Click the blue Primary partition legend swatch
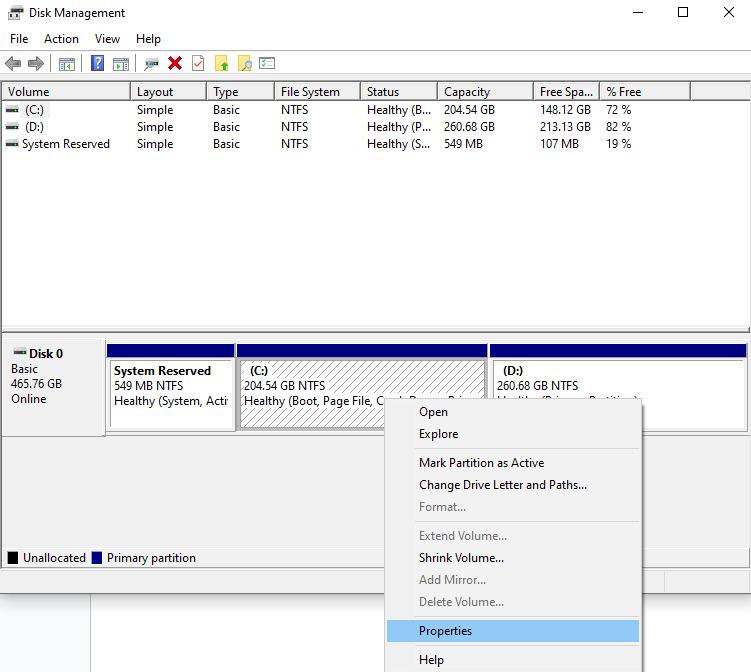 (x=97, y=558)
